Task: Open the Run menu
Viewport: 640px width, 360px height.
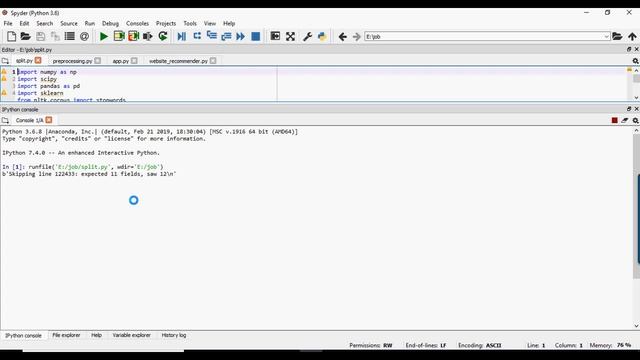Action: pyautogui.click(x=89, y=24)
